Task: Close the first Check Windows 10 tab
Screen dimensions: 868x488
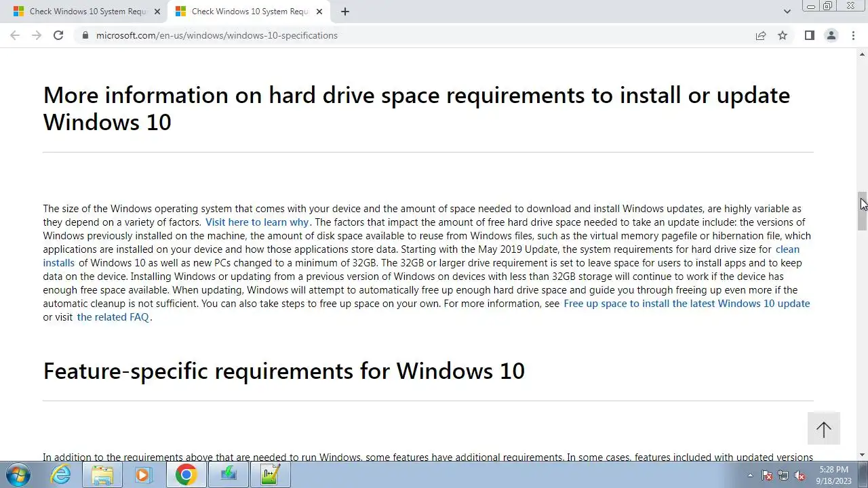Action: (157, 12)
